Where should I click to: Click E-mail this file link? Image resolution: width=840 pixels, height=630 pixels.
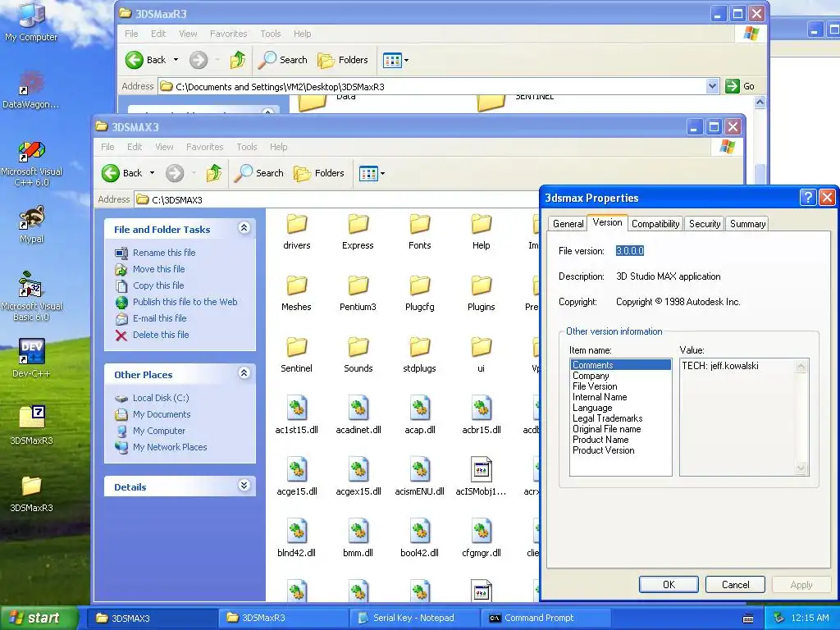click(x=160, y=318)
